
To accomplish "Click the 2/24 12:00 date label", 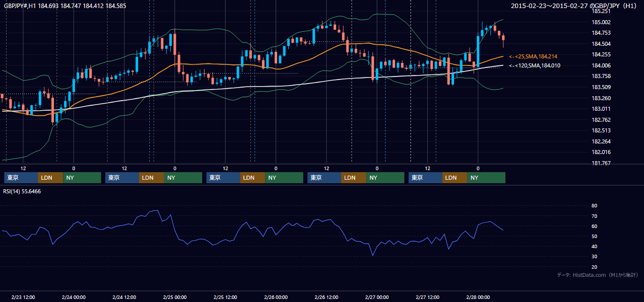I will pos(124,297).
